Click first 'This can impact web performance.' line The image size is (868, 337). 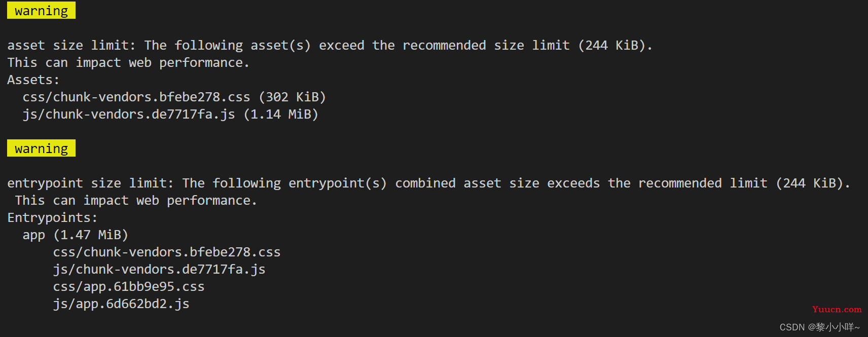[128, 62]
